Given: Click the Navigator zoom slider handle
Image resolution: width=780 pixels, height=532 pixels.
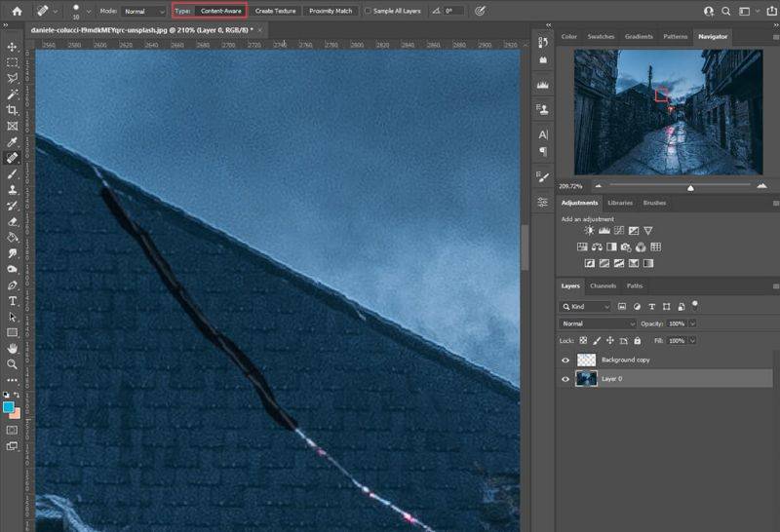Looking at the screenshot, I should (690, 187).
